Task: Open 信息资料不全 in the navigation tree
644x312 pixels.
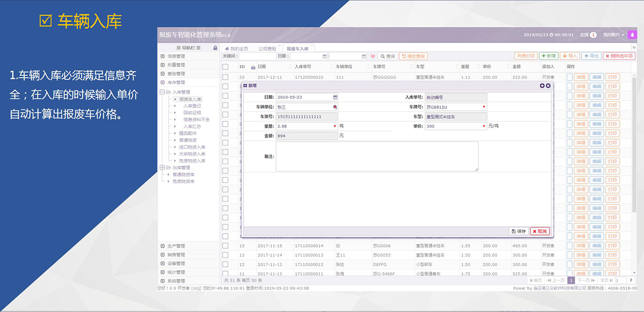Action: pyautogui.click(x=196, y=120)
